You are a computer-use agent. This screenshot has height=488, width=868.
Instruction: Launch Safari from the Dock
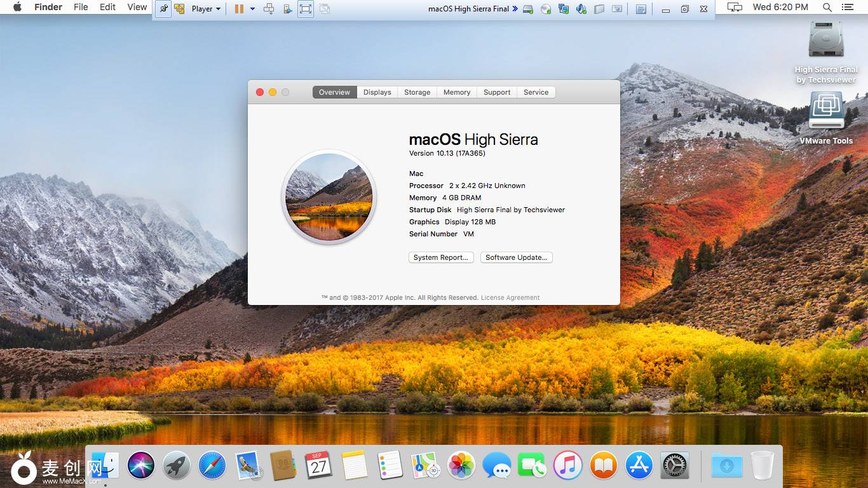tap(212, 466)
